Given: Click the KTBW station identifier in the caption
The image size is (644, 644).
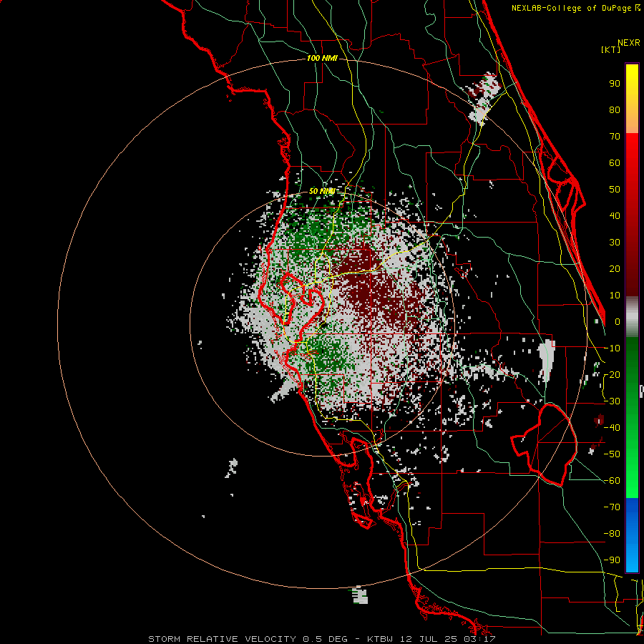Looking at the screenshot, I should (x=381, y=639).
